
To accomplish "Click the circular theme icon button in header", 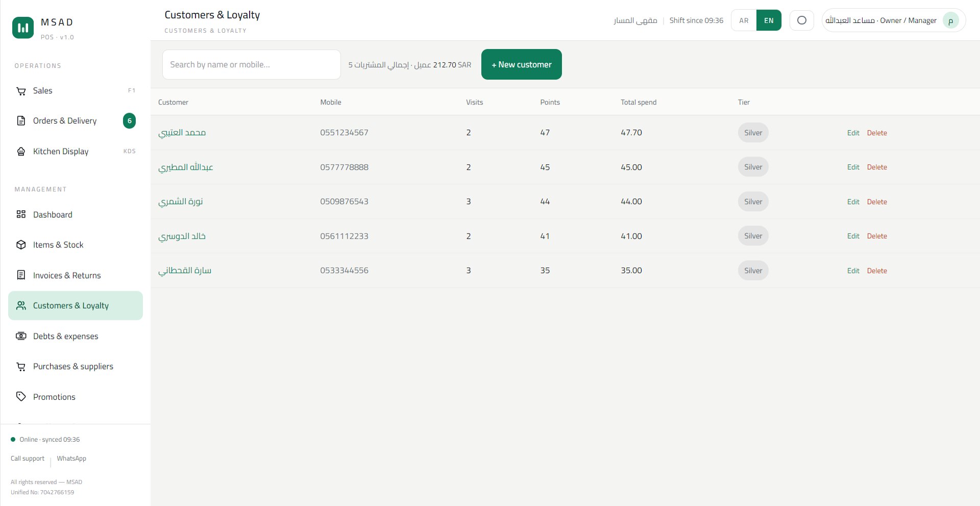I will tap(802, 20).
